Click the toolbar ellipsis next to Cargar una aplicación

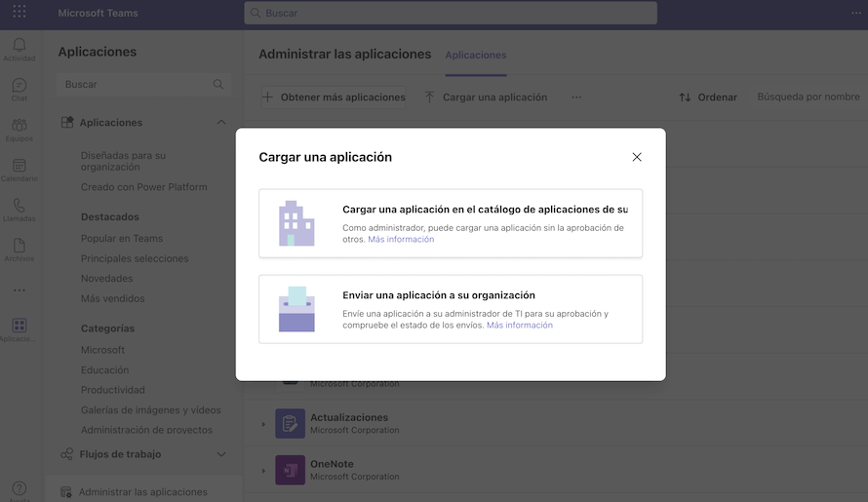pyautogui.click(x=576, y=97)
